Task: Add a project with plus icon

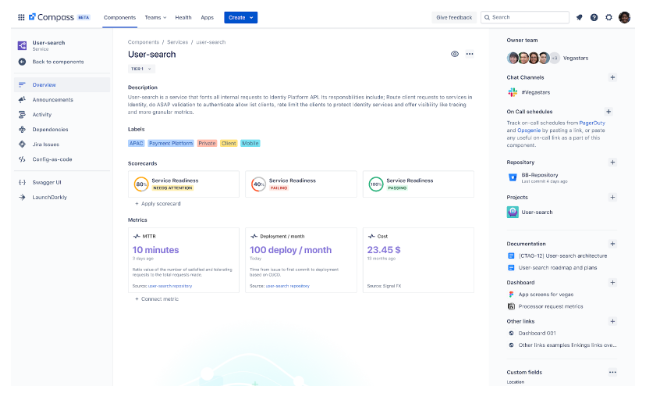Action: click(613, 197)
